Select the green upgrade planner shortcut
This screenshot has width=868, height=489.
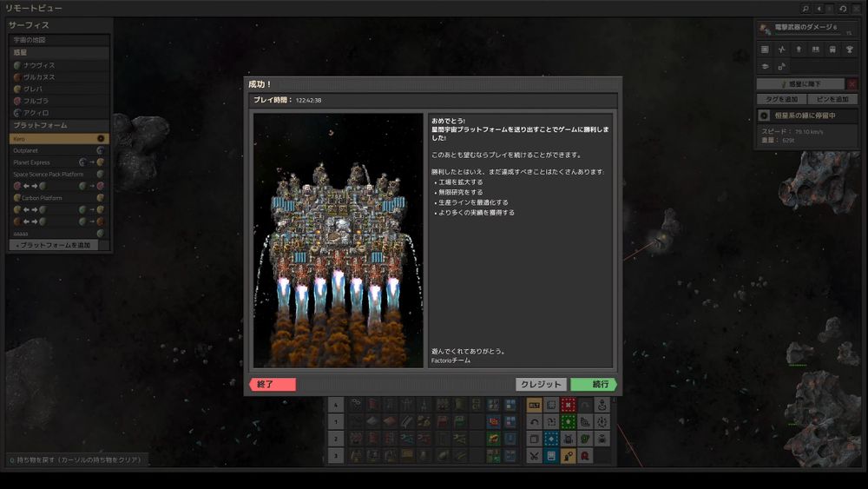[568, 422]
